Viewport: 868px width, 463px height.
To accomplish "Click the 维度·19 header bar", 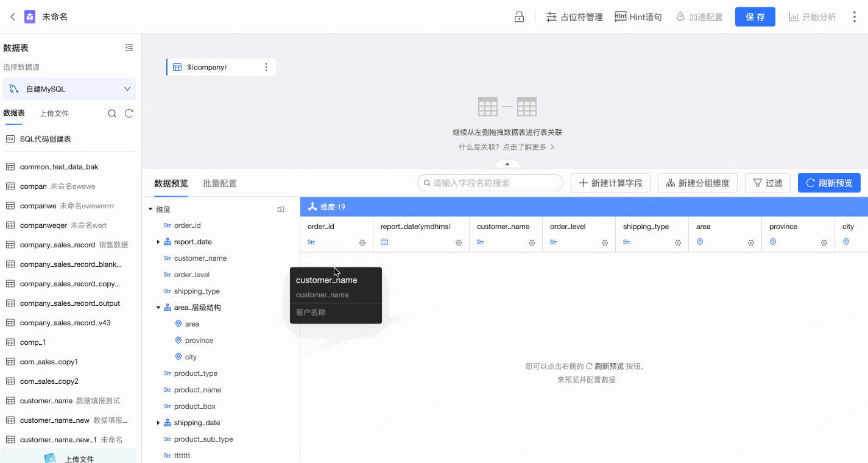I will pos(584,207).
